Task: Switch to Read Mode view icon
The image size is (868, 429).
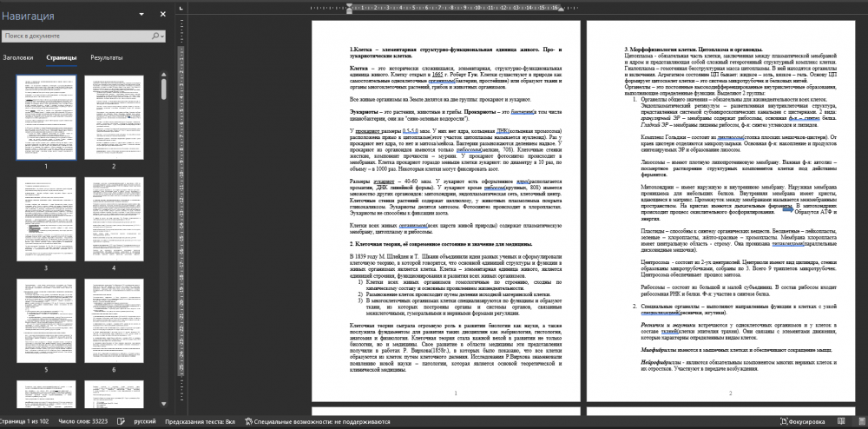Action: pyautogui.click(x=841, y=422)
